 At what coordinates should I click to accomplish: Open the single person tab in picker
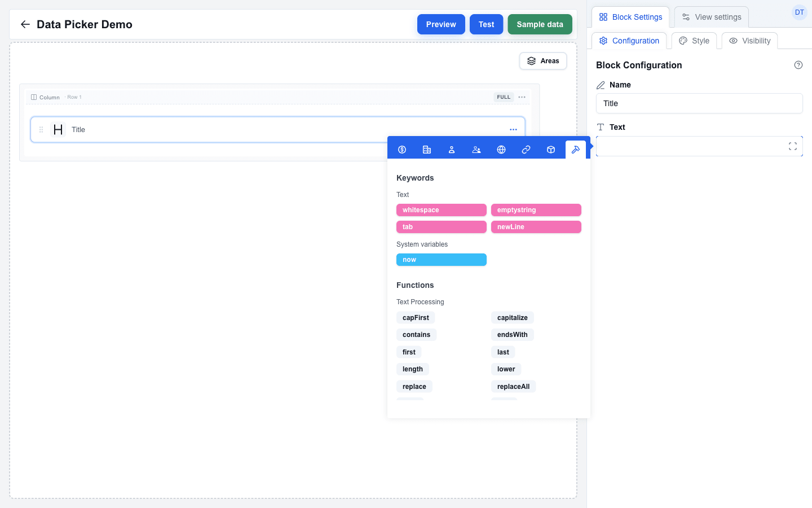(x=452, y=150)
